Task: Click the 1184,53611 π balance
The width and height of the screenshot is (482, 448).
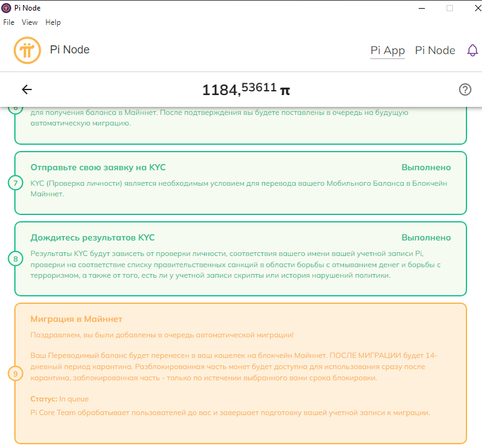Action: [246, 89]
